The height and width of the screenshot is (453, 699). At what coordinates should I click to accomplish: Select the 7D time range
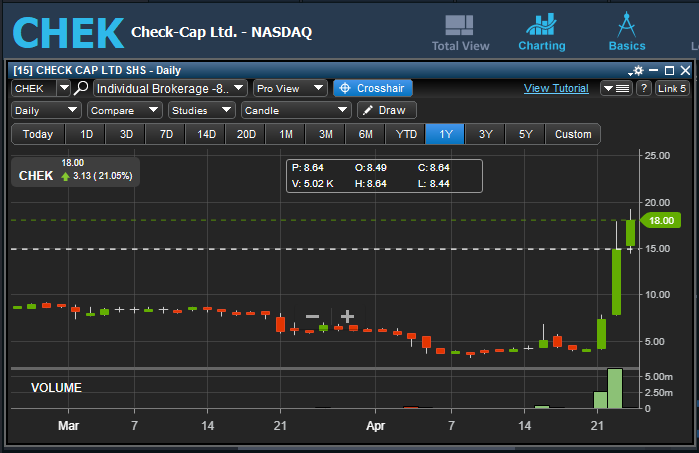click(166, 134)
